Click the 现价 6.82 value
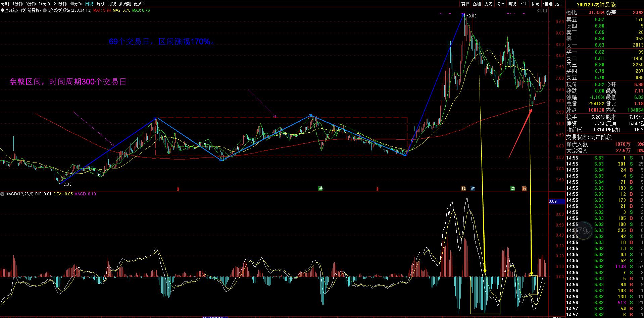This screenshot has width=644, height=318. point(599,84)
